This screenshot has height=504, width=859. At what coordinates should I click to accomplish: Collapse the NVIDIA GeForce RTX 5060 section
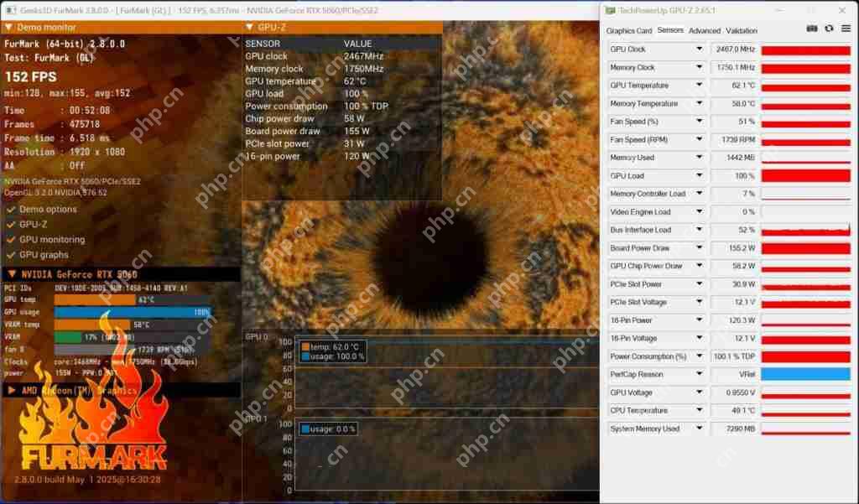point(11,274)
